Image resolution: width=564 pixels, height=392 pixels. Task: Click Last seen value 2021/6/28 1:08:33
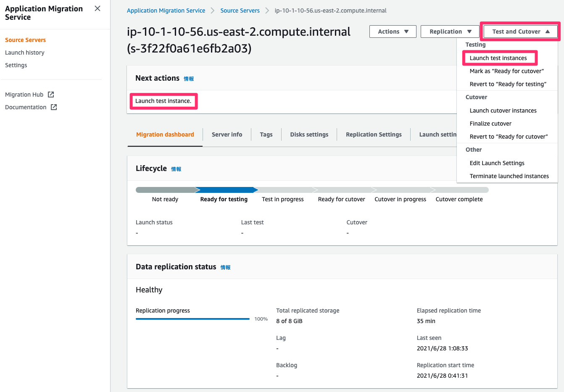coord(443,348)
